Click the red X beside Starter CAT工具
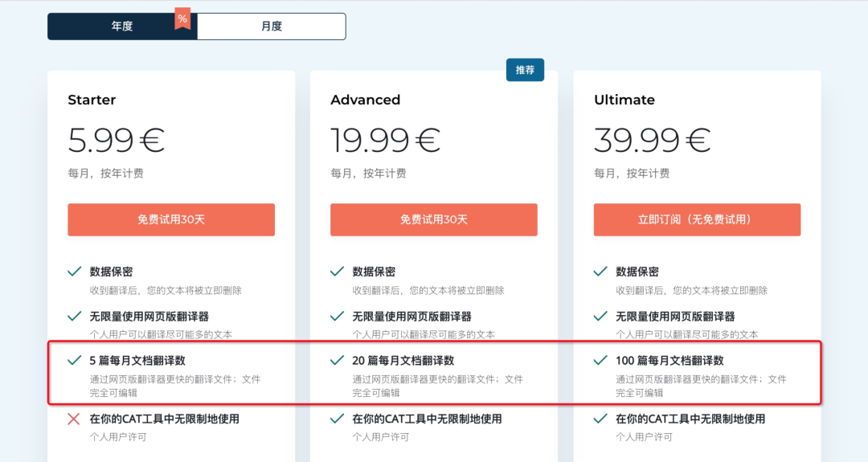This screenshot has height=462, width=868. click(74, 419)
